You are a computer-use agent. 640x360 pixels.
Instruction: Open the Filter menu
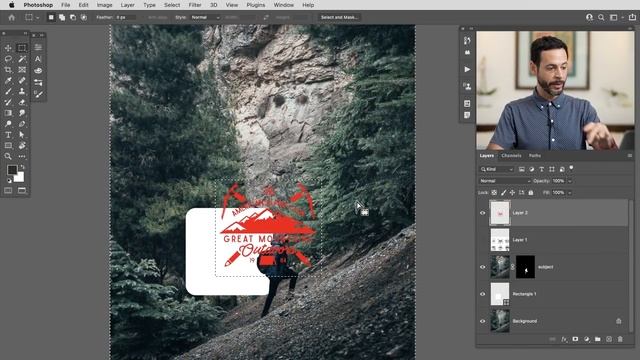coord(195,5)
